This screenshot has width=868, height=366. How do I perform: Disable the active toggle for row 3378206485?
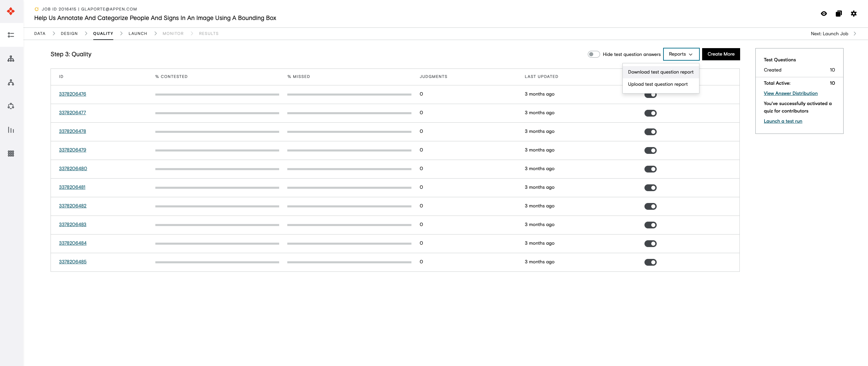coord(651,262)
